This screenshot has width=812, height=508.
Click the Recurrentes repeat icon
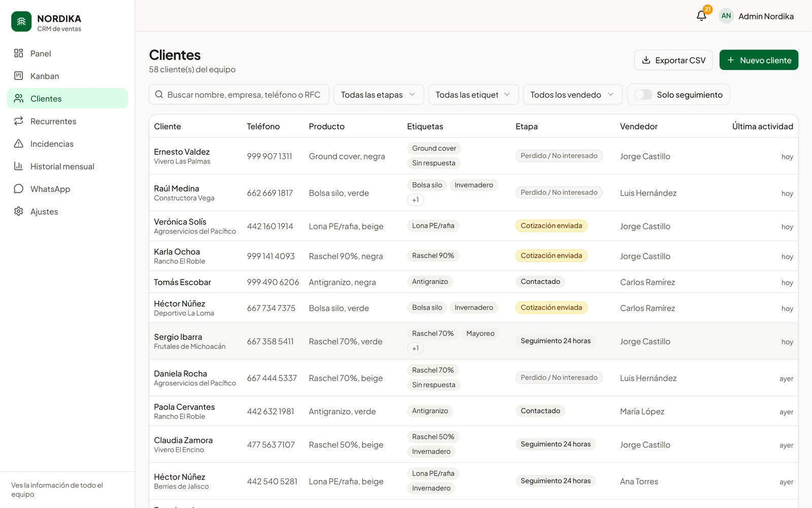(x=19, y=121)
